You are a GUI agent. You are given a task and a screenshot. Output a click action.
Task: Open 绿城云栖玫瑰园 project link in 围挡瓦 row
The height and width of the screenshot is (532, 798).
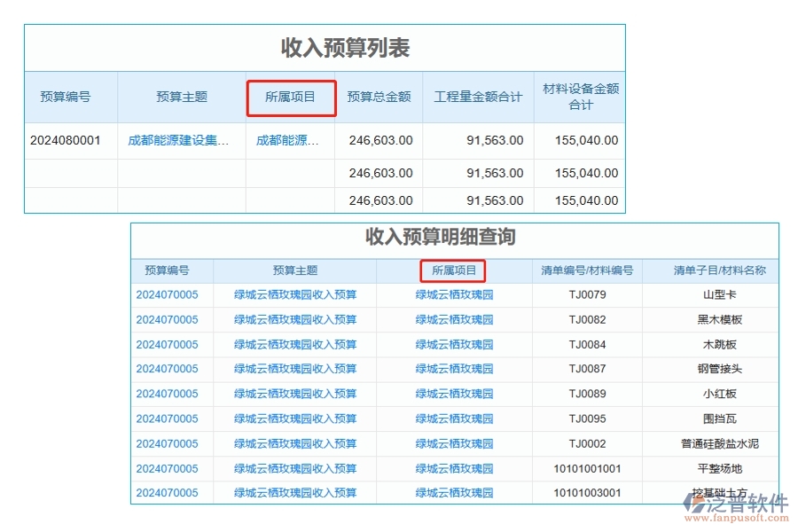click(456, 419)
